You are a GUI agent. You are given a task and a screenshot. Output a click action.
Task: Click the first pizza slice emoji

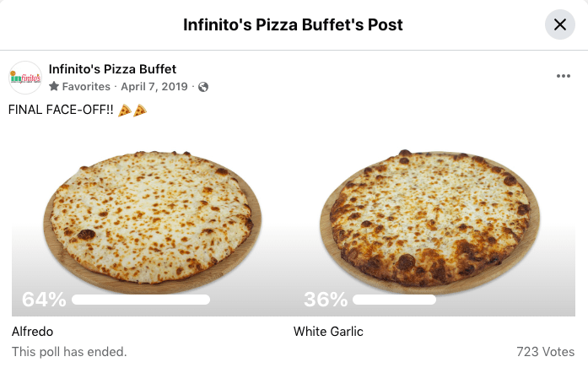[x=125, y=111]
